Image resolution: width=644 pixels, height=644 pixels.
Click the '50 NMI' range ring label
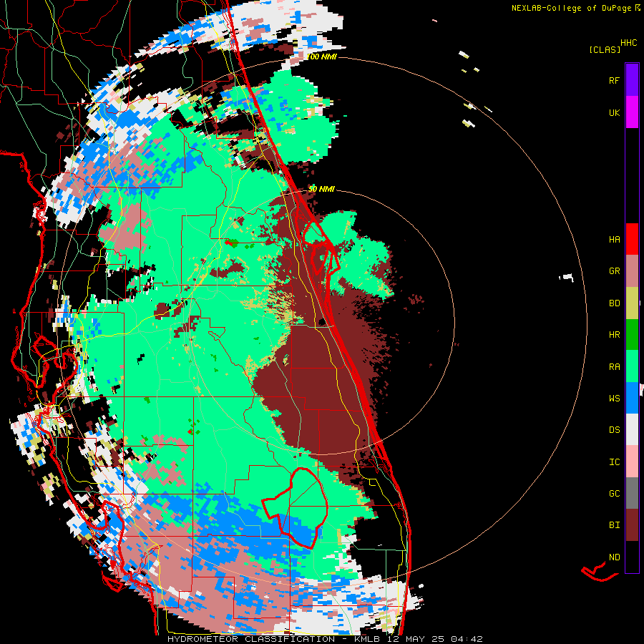pyautogui.click(x=321, y=189)
